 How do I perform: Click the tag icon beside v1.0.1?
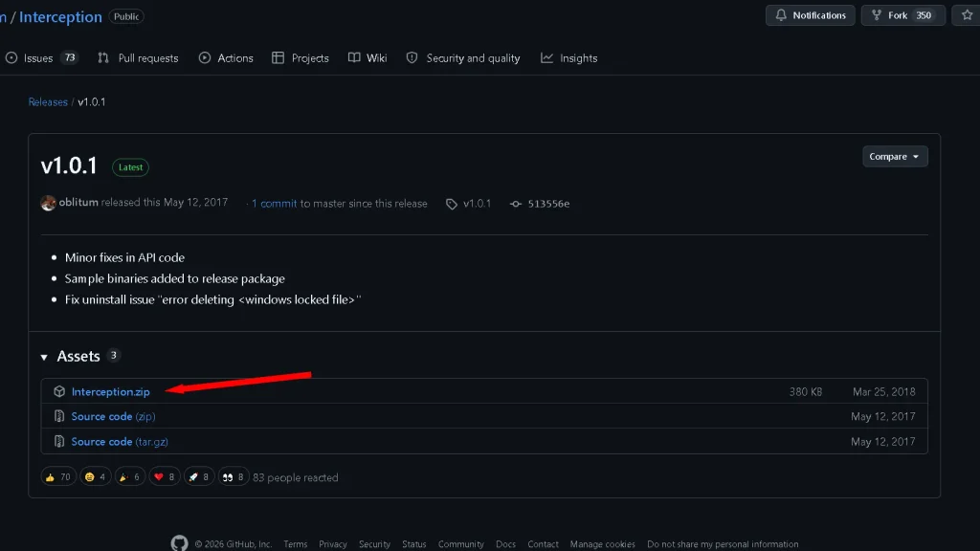452,205
